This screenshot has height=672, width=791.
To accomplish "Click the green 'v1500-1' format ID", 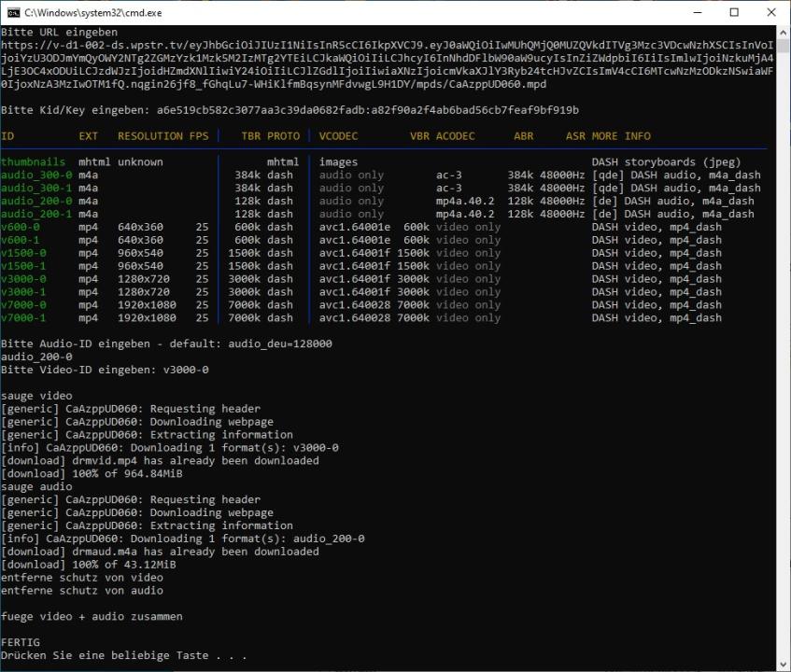I will (x=23, y=266).
